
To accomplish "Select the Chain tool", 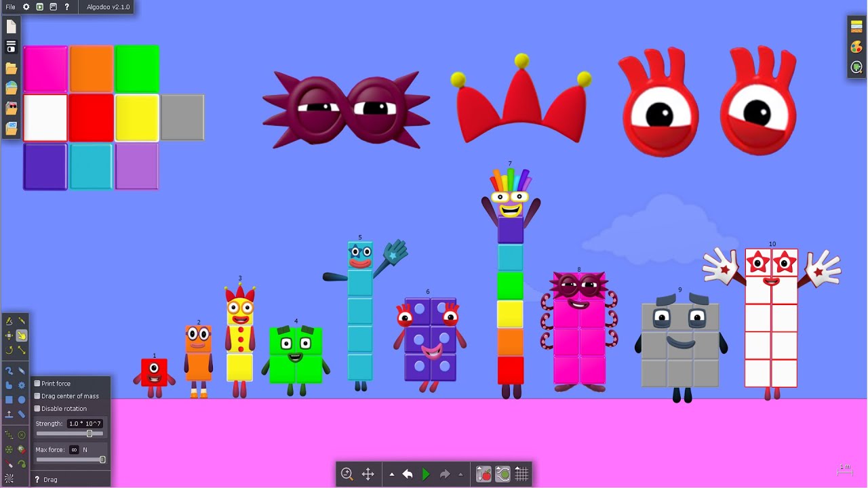I will point(22,413).
